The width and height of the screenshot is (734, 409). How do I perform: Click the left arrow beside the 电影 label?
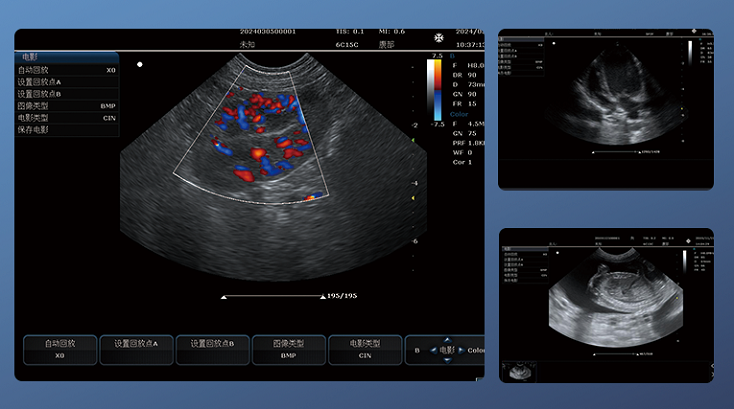tap(433, 350)
